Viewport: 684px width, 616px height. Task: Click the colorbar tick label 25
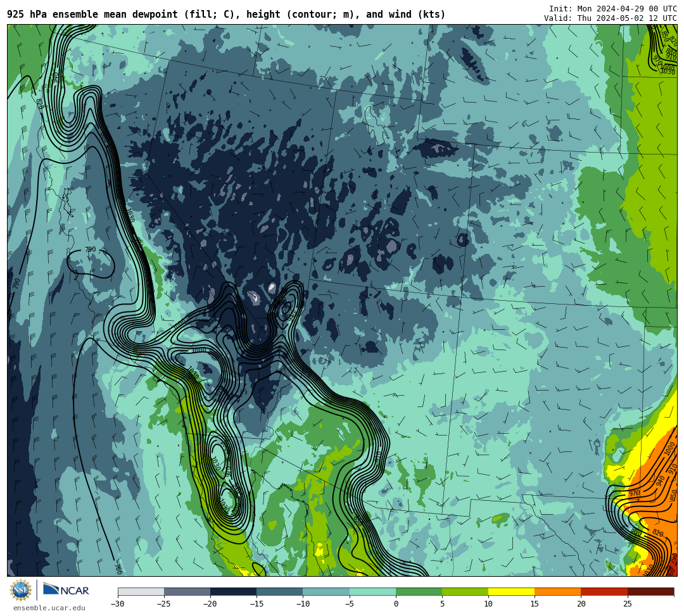627,604
